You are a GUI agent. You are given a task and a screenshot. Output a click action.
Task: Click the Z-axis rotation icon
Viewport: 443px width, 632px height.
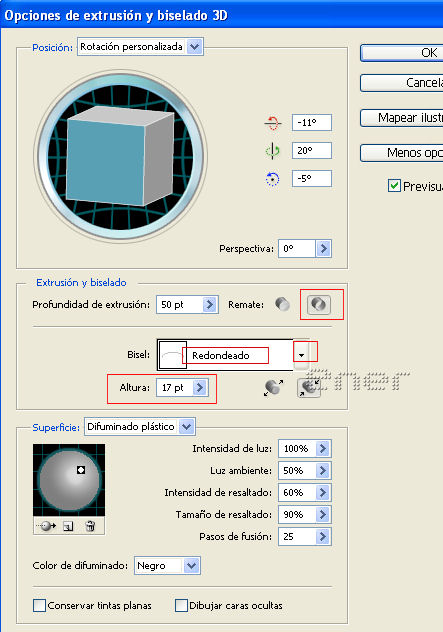coord(273,179)
